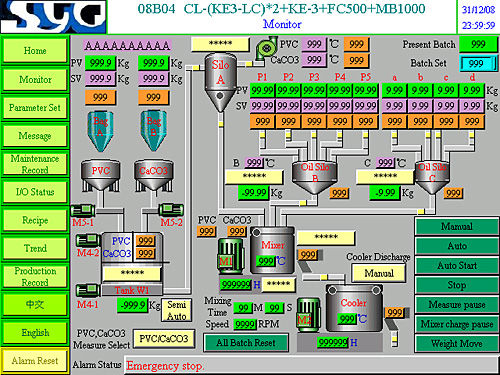
Task: Click the M1 mixer motor icon
Action: [230, 256]
